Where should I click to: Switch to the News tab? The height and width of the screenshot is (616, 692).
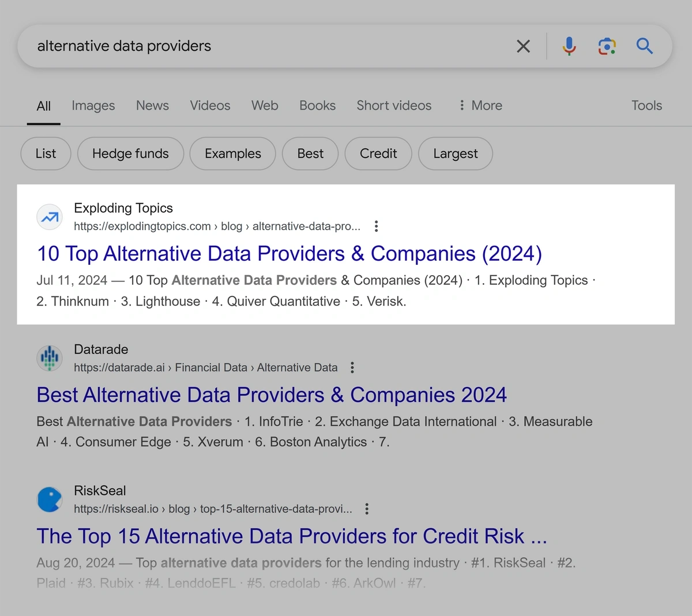point(152,106)
